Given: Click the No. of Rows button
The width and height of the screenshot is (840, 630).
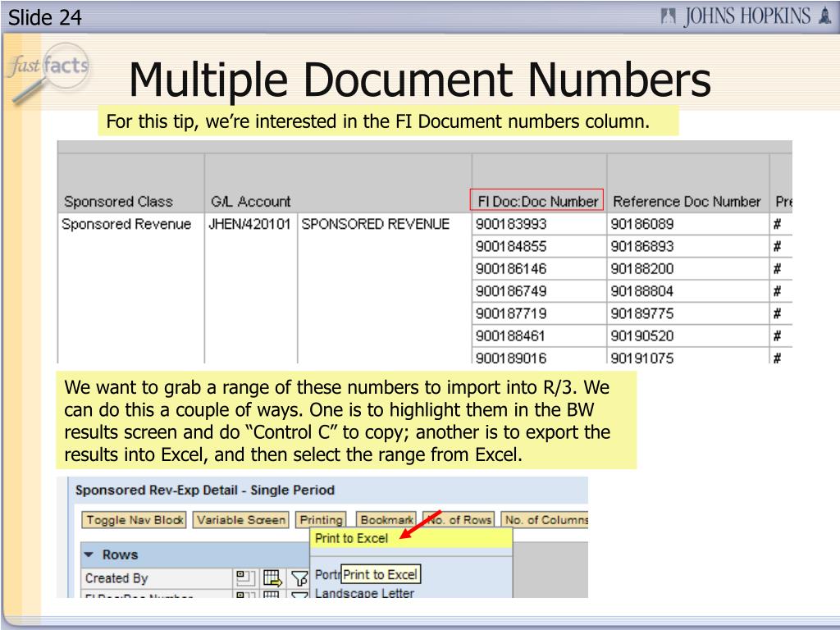Looking at the screenshot, I should [x=459, y=519].
